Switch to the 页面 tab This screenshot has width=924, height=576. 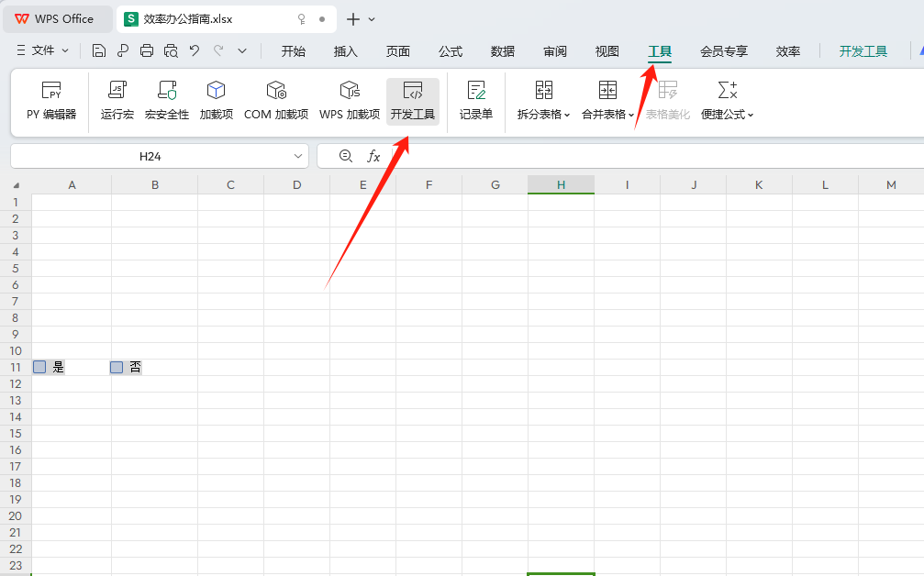pyautogui.click(x=397, y=51)
